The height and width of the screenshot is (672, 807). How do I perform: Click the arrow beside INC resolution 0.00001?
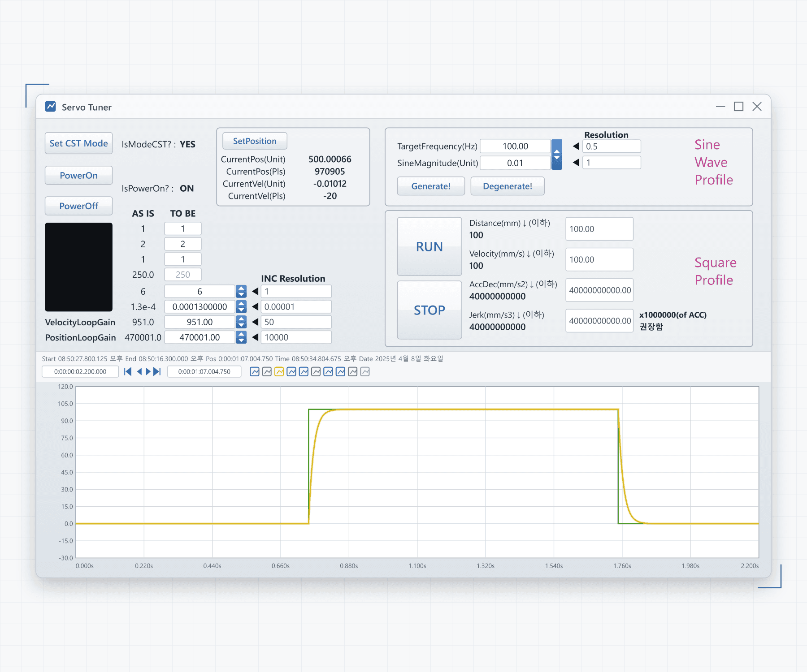coord(255,306)
